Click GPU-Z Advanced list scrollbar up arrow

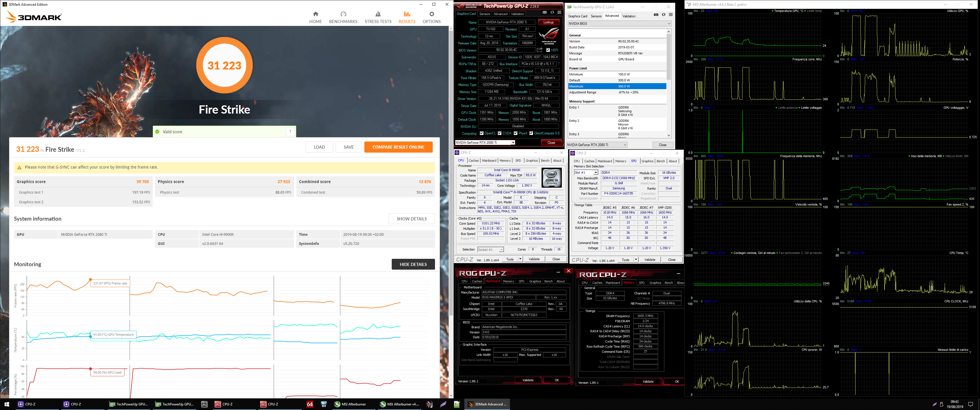pos(669,32)
